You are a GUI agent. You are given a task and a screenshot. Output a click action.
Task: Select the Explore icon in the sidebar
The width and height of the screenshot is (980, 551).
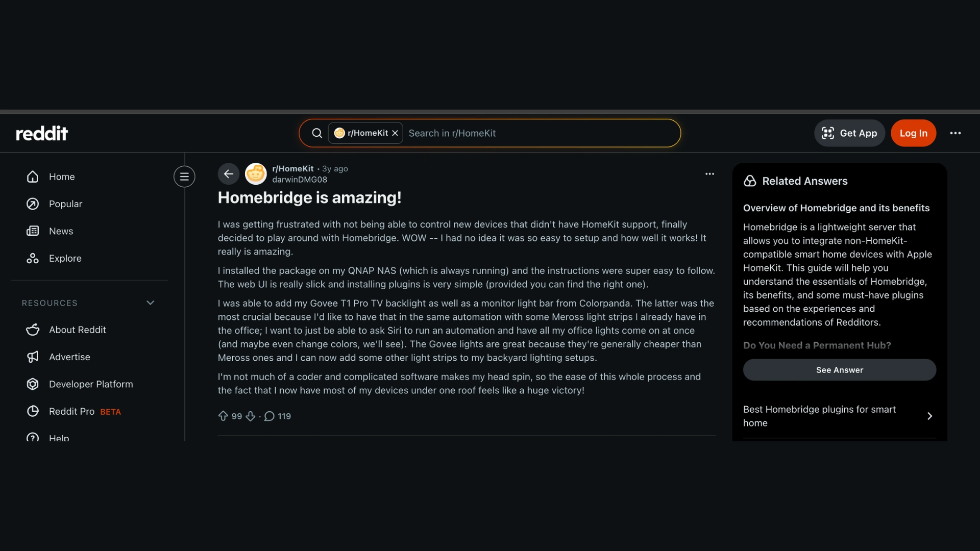(32, 258)
